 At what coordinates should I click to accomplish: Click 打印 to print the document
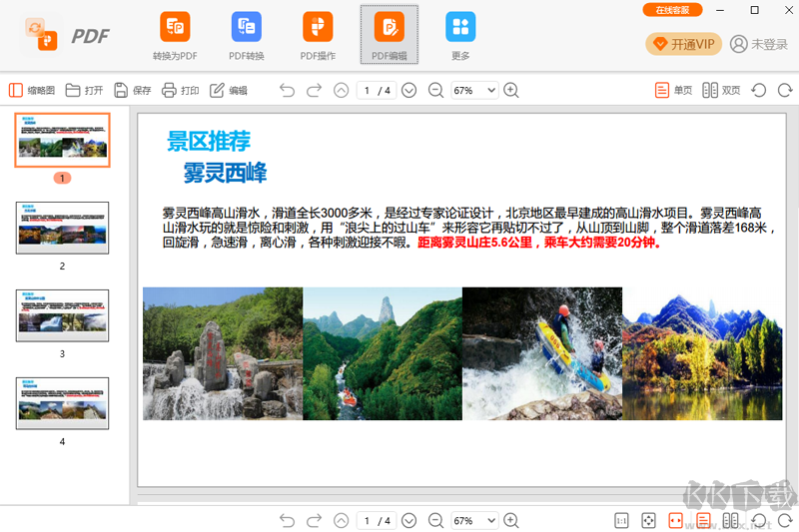coord(181,91)
